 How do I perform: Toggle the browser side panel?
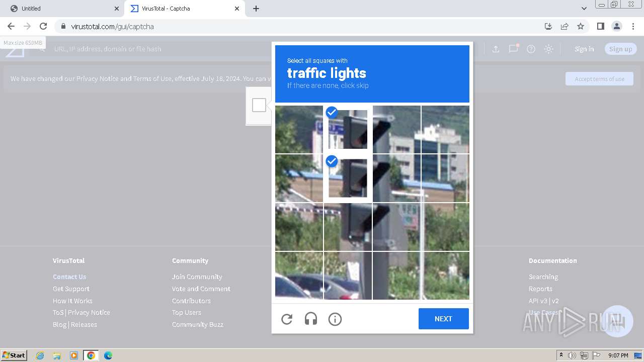click(x=600, y=26)
